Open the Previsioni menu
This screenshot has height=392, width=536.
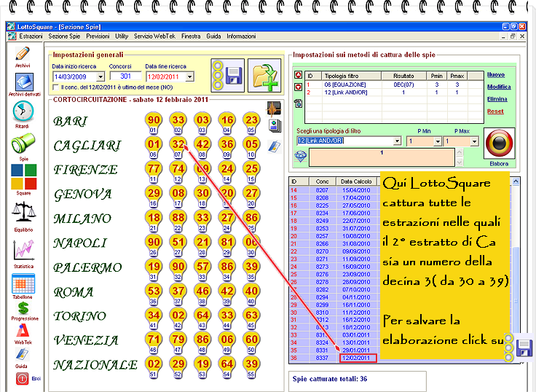pyautogui.click(x=98, y=36)
